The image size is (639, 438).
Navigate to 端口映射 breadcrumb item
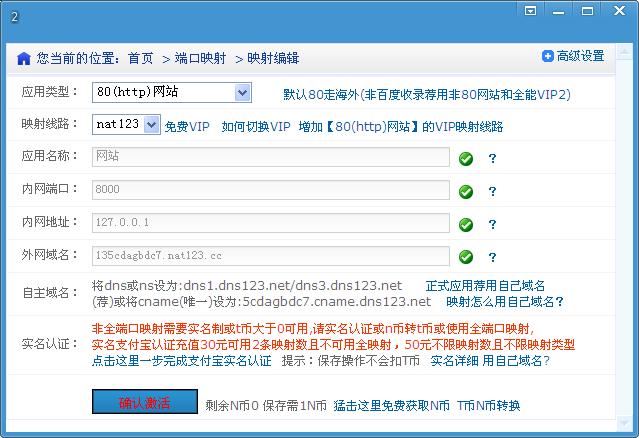tap(199, 58)
